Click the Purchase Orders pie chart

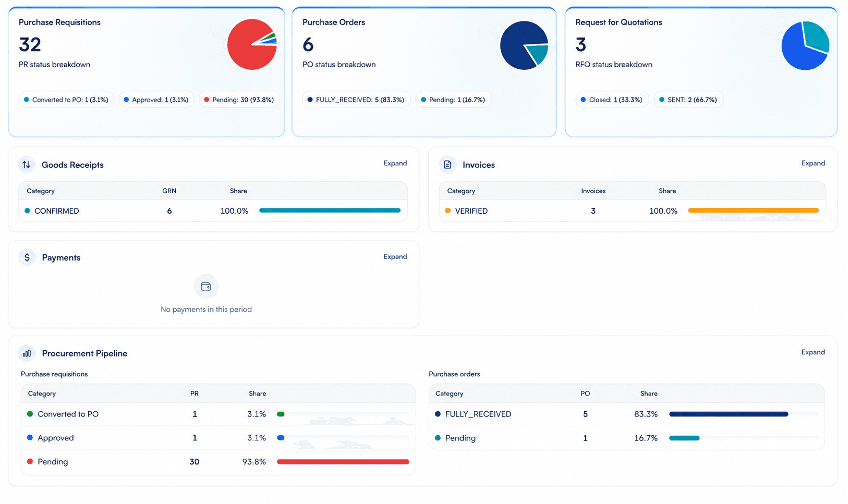tap(524, 45)
